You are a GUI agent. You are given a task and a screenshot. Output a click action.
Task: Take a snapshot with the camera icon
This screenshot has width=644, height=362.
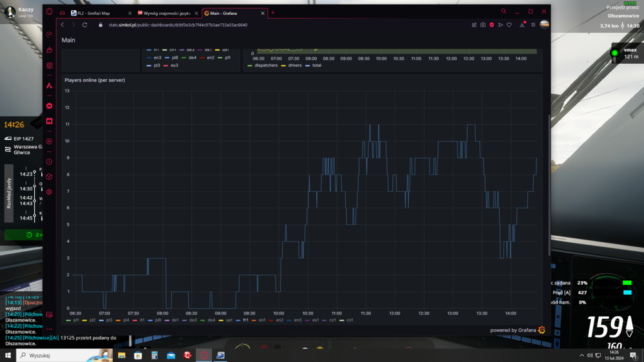[482, 25]
